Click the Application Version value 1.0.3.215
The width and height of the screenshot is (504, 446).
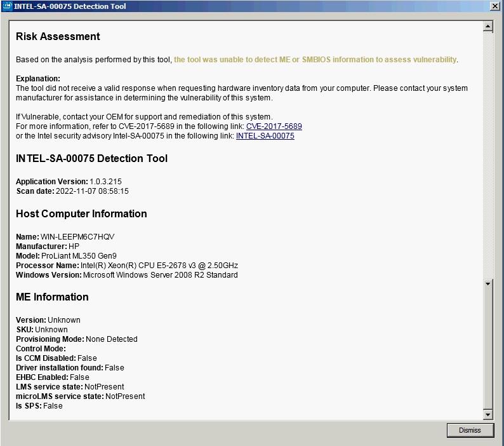click(106, 182)
